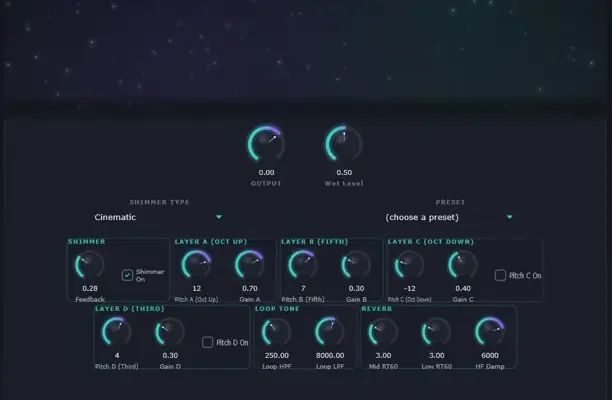This screenshot has height=400, width=612.
Task: Click the Pitch D value 4
Action: point(117,356)
